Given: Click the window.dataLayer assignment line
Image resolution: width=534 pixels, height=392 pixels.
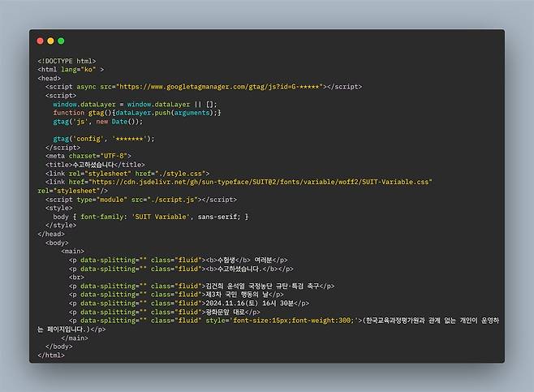Looking at the screenshot, I should click(x=135, y=105).
